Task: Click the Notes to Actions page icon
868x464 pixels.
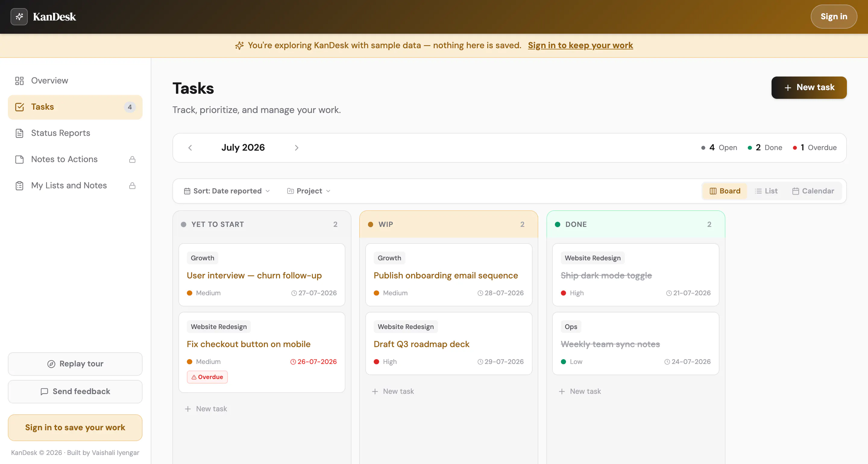Action: (20, 159)
